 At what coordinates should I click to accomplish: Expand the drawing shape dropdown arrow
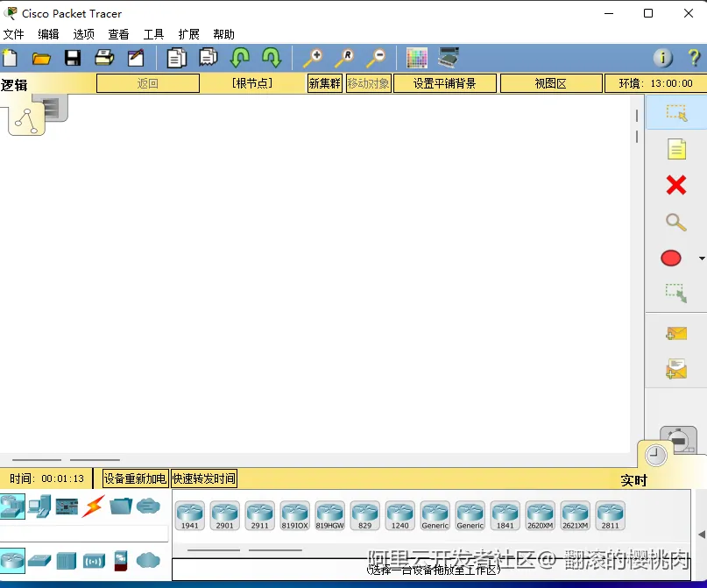pyautogui.click(x=702, y=259)
